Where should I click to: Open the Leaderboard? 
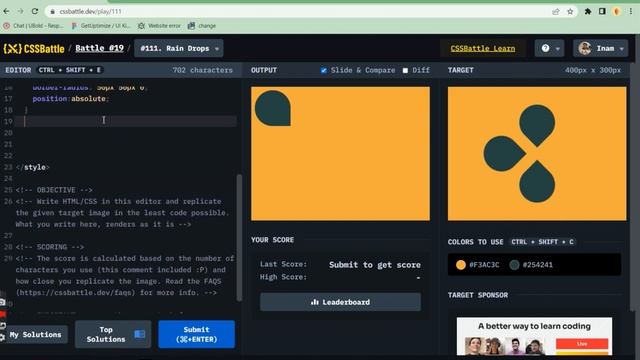coord(340,302)
